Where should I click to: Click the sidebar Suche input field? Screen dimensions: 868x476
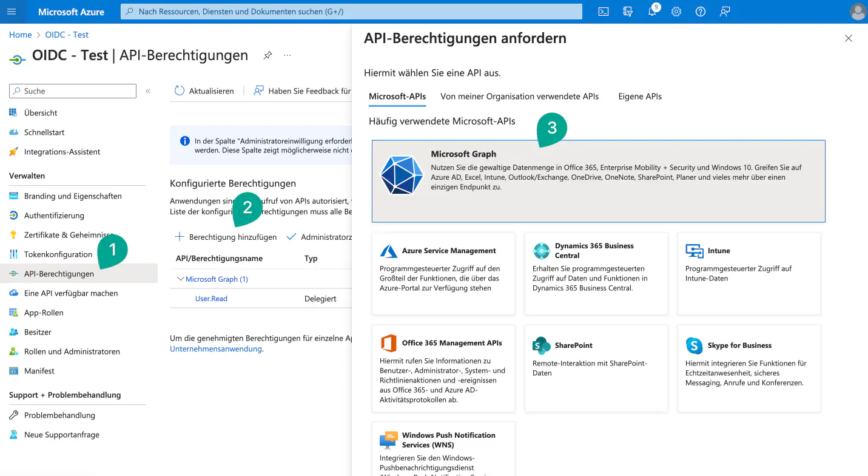[73, 91]
